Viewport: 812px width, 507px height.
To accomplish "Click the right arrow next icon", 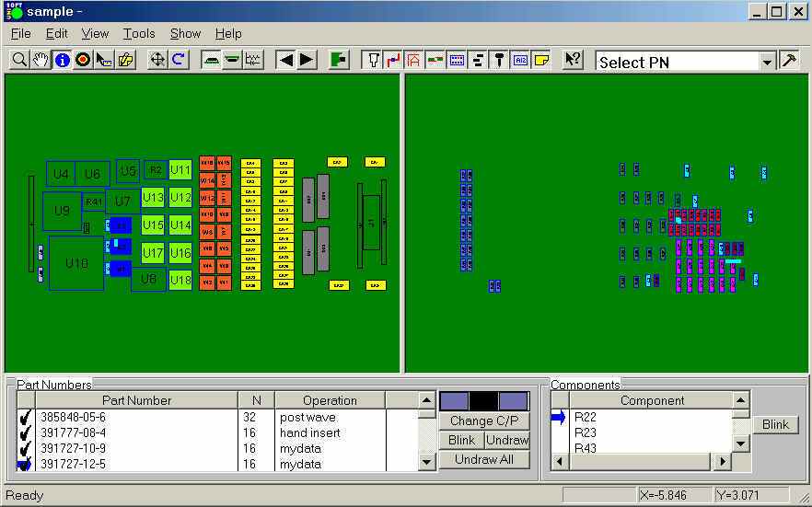I will (307, 60).
